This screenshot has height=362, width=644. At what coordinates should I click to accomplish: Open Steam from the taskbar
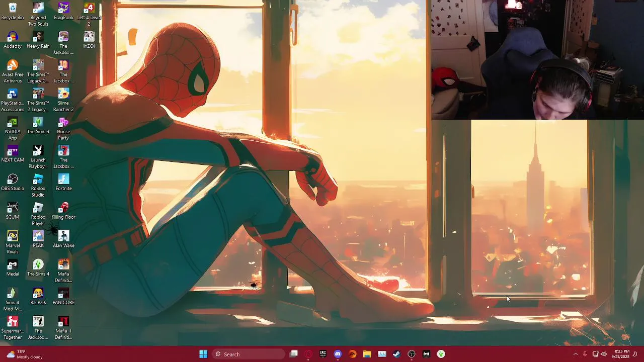[x=396, y=354]
